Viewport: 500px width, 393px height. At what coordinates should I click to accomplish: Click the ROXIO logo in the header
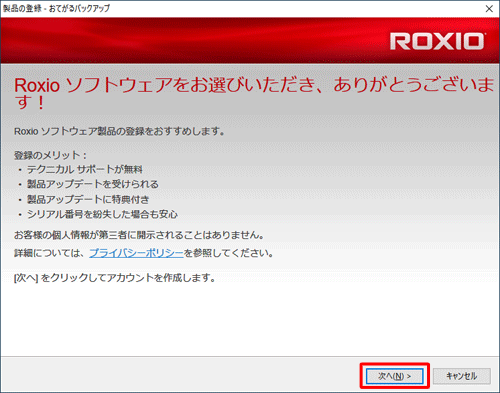437,41
